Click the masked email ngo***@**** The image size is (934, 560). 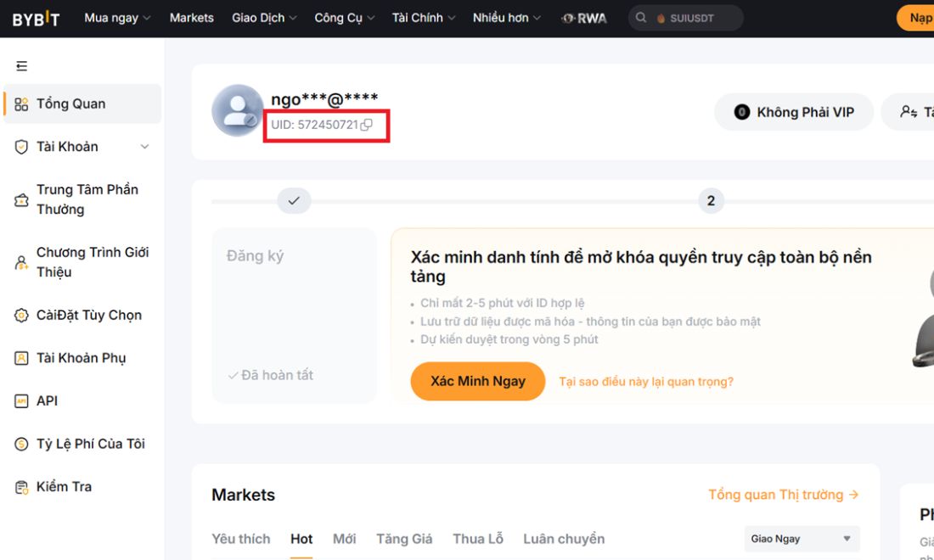click(324, 98)
